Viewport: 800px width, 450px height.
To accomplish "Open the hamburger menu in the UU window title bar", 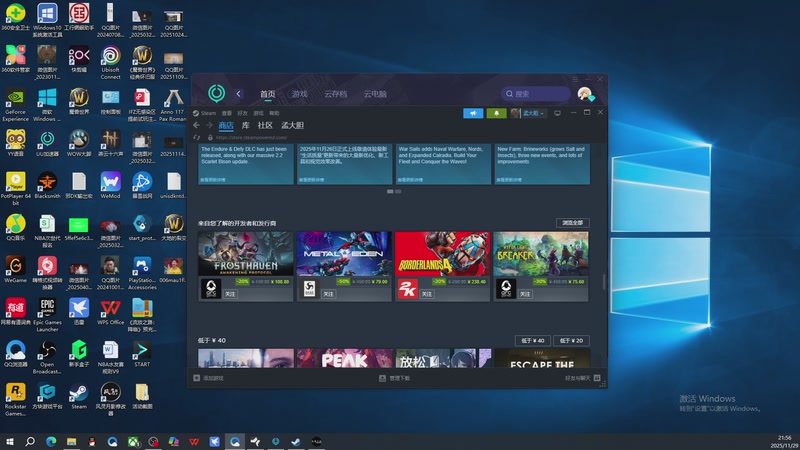I will coord(574,79).
